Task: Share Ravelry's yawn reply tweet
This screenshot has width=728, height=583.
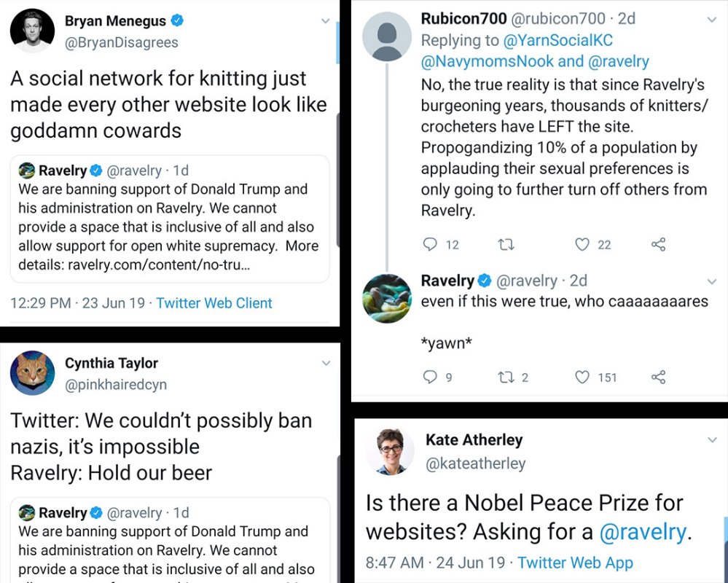Action: point(658,377)
